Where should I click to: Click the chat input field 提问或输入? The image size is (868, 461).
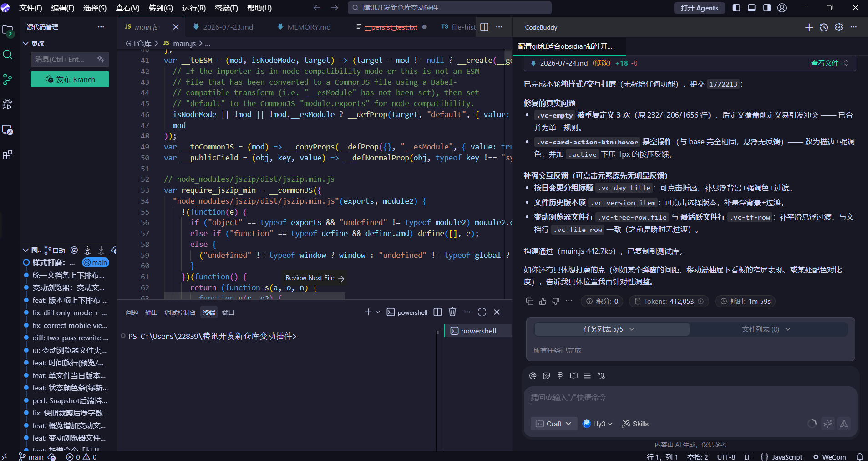coord(690,398)
